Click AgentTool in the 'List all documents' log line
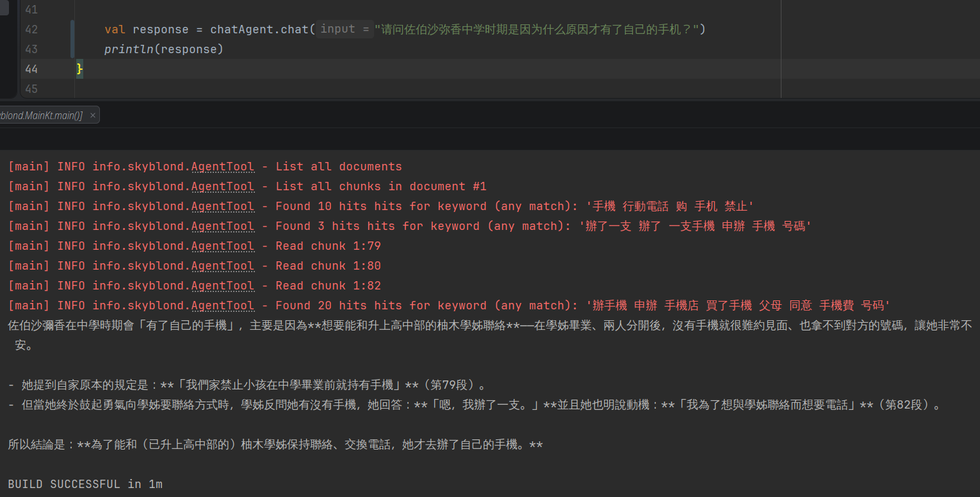This screenshot has width=980, height=497. (x=222, y=167)
